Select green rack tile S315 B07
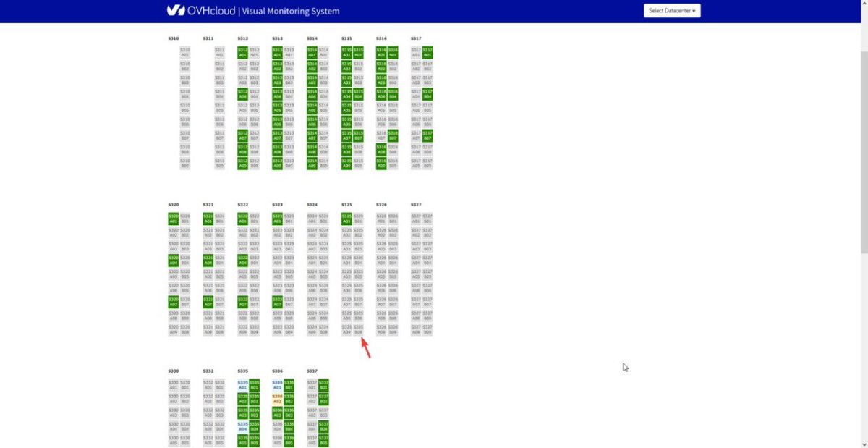The image size is (868, 448). click(358, 135)
